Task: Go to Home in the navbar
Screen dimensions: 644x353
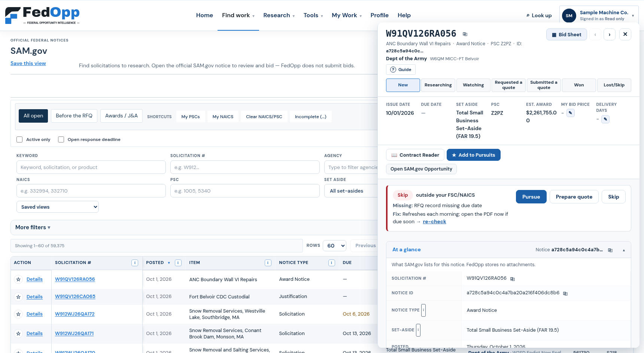Action: (x=204, y=15)
